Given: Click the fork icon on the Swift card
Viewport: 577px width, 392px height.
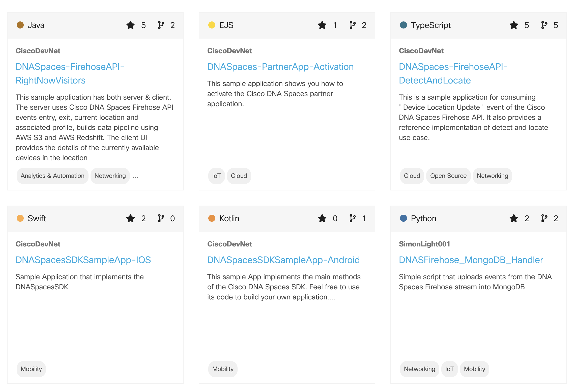Looking at the screenshot, I should pyautogui.click(x=161, y=218).
